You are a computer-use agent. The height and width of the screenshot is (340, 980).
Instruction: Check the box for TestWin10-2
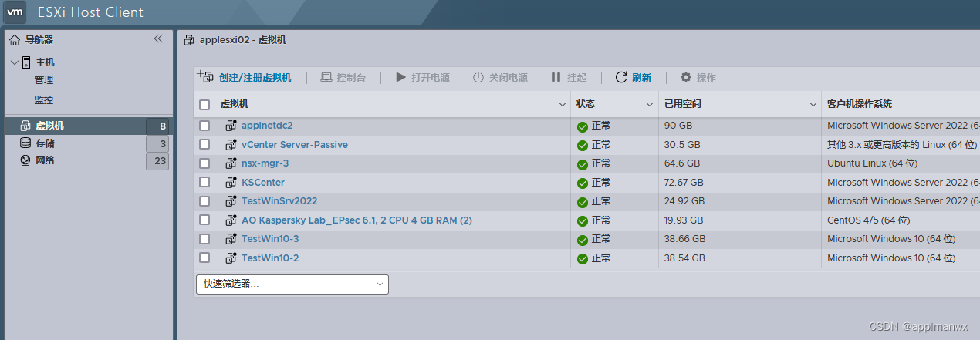[204, 258]
